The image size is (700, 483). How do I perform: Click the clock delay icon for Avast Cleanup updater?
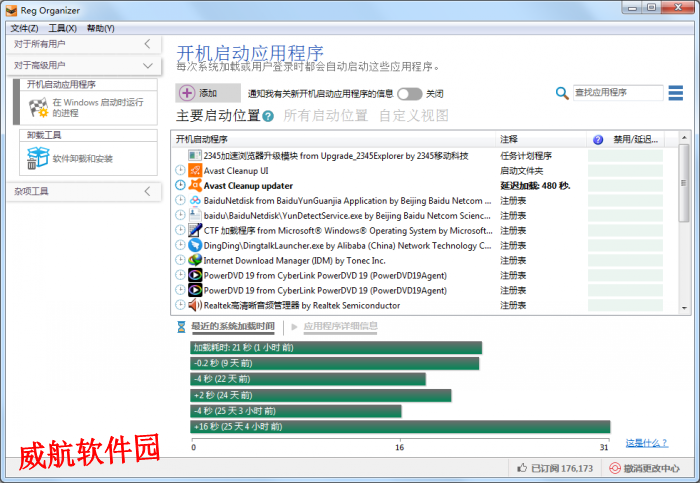(181, 185)
